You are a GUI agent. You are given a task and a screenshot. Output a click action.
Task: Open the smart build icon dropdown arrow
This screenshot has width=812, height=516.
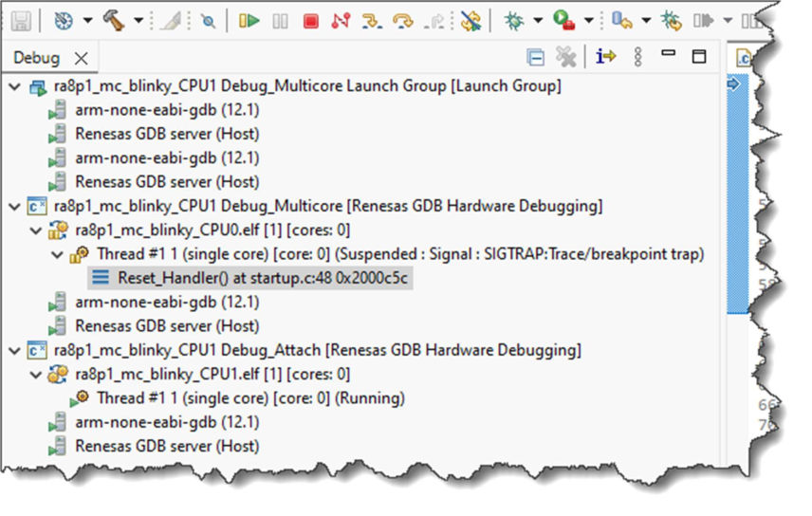(87, 21)
